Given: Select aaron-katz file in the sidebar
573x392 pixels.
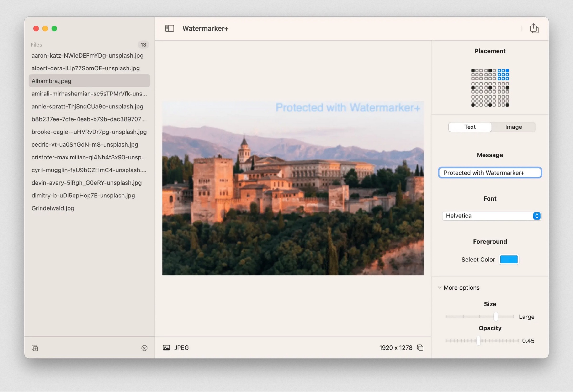Looking at the screenshot, I should (x=87, y=55).
